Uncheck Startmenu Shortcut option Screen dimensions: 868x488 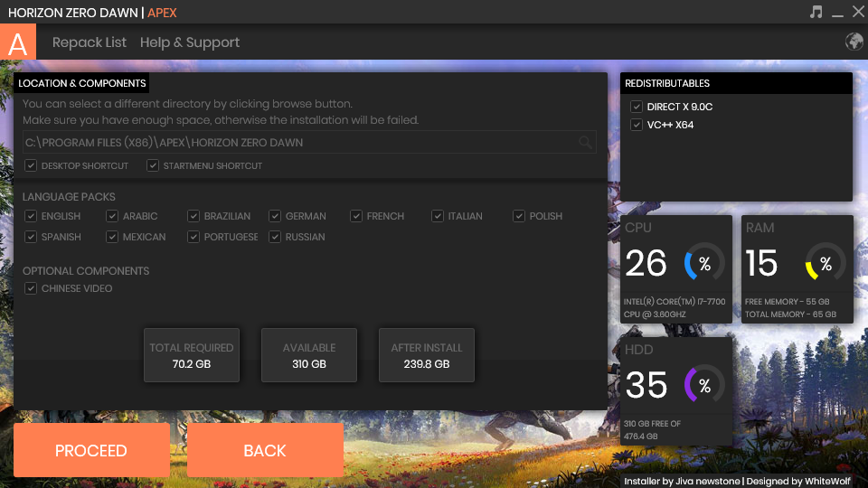coord(153,165)
